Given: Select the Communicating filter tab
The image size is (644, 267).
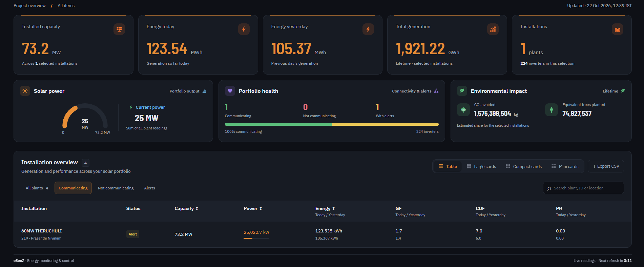Looking at the screenshot, I should (x=73, y=188).
